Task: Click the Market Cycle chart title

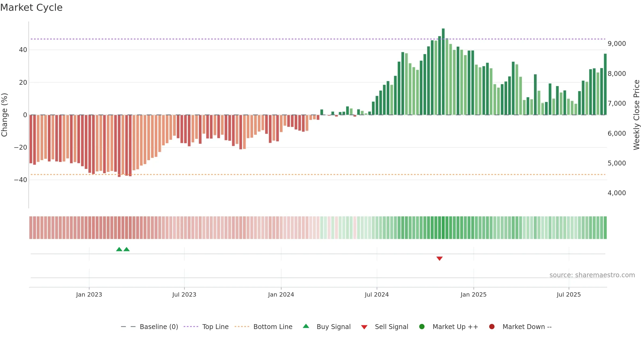Action: tap(31, 8)
